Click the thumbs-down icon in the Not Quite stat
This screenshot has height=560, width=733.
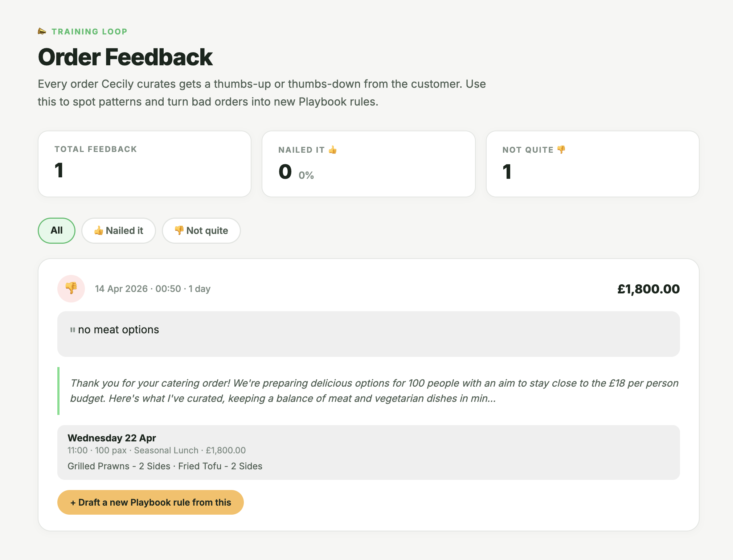click(x=561, y=149)
